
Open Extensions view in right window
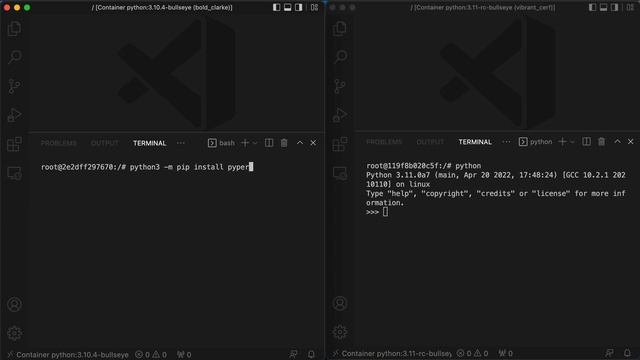pos(340,144)
